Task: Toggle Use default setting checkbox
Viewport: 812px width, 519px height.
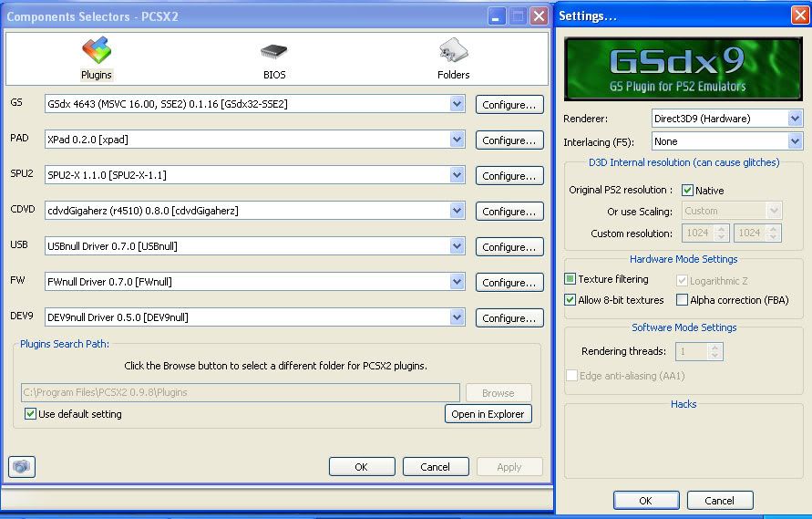Action: (31, 414)
